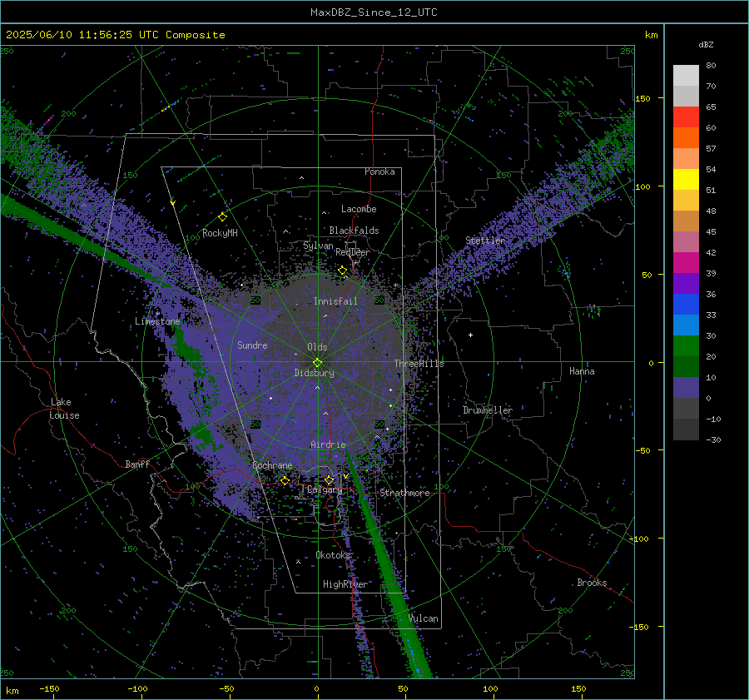Click the chart title MaxDBZ_Since_12_UTC
This screenshot has width=749, height=700.
coord(374,12)
